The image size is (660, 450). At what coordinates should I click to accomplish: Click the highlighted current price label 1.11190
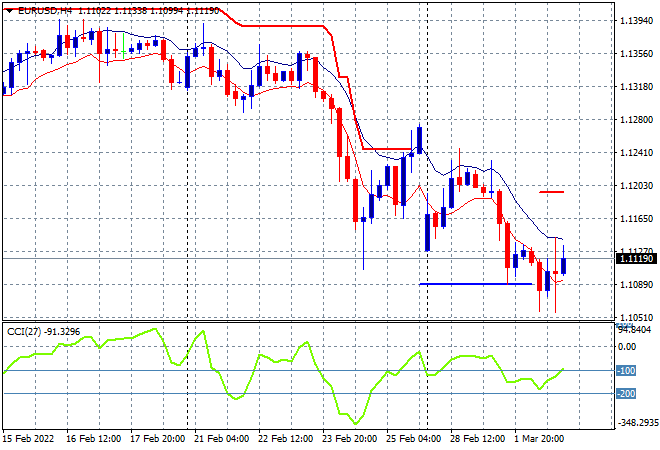636,258
